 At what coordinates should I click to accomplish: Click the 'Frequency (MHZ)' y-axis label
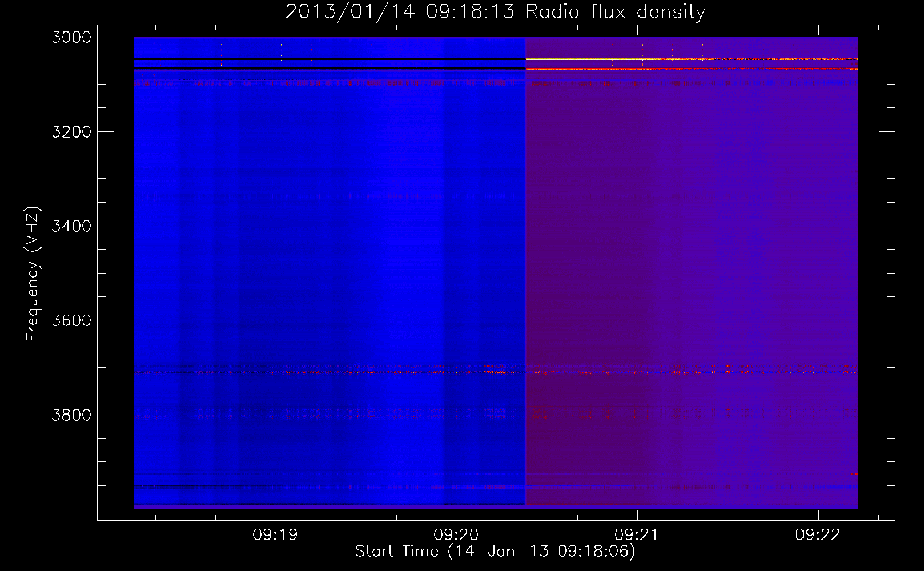click(x=33, y=274)
